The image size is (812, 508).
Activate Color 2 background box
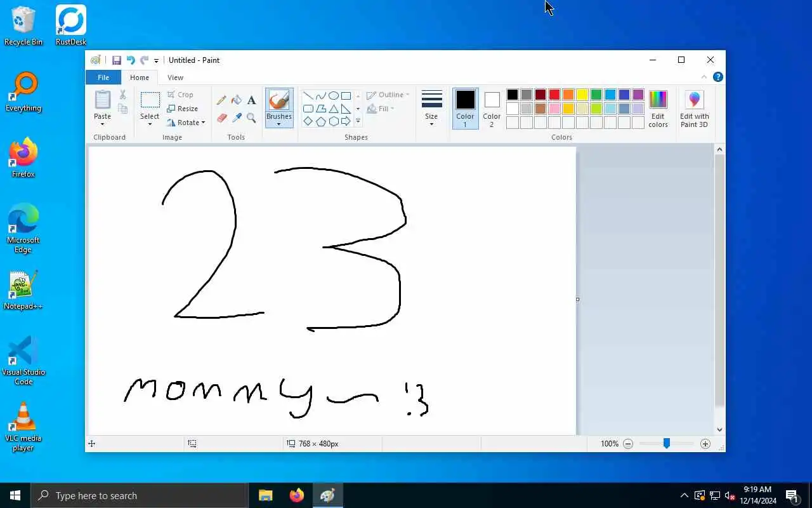(492, 109)
